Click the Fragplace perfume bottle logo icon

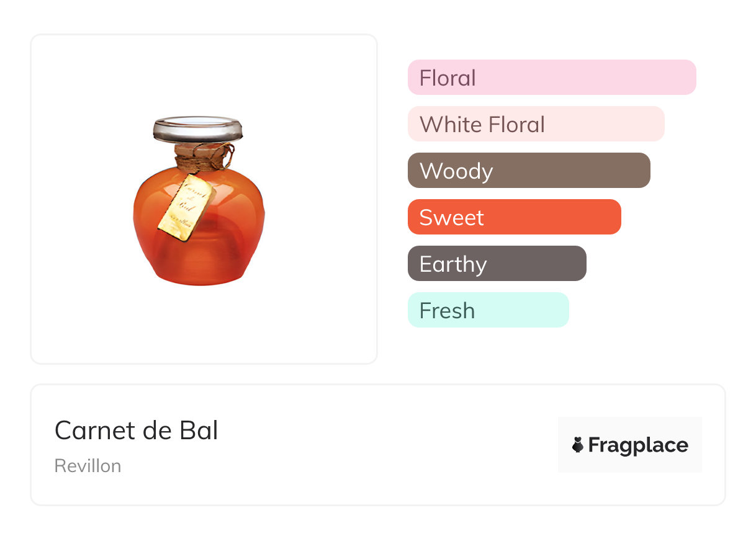coord(578,445)
